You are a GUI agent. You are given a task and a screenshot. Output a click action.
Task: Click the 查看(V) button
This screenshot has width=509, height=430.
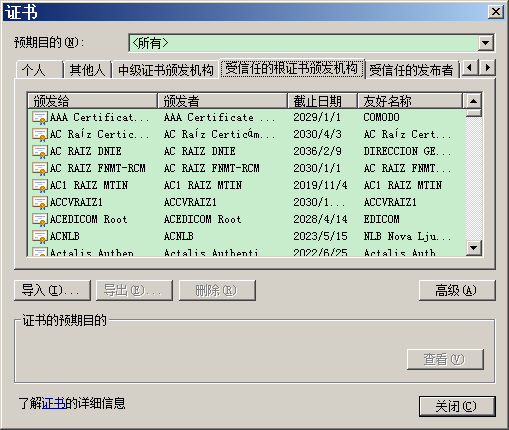(445, 359)
